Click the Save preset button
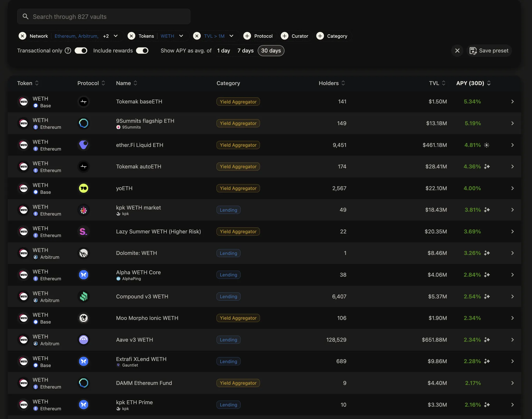Image resolution: width=532 pixels, height=419 pixels. click(x=489, y=51)
